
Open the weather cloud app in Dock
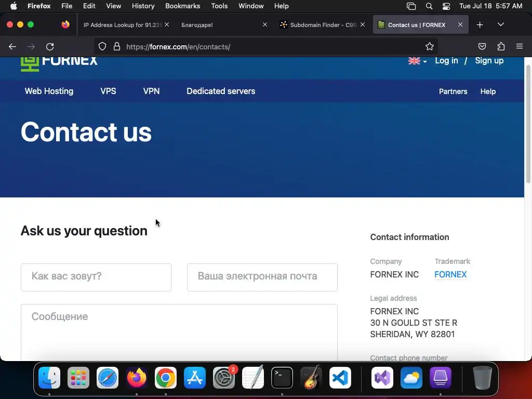tap(411, 378)
